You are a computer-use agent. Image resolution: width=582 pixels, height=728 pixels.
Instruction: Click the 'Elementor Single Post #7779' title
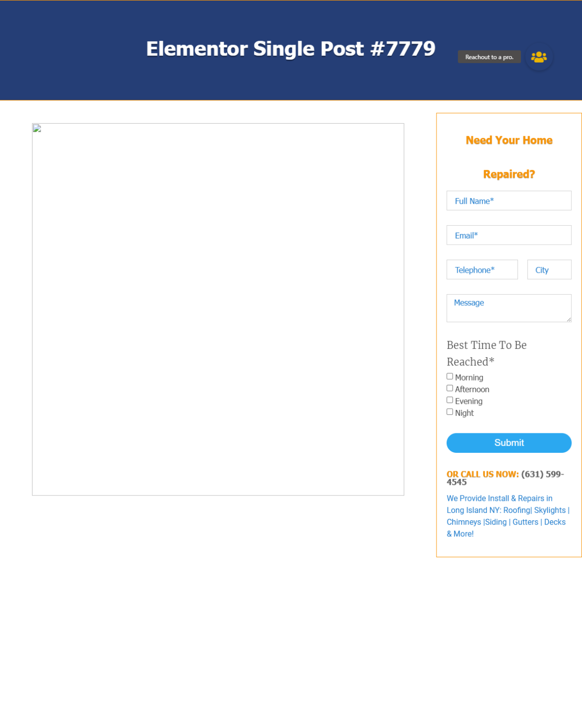coord(291,49)
